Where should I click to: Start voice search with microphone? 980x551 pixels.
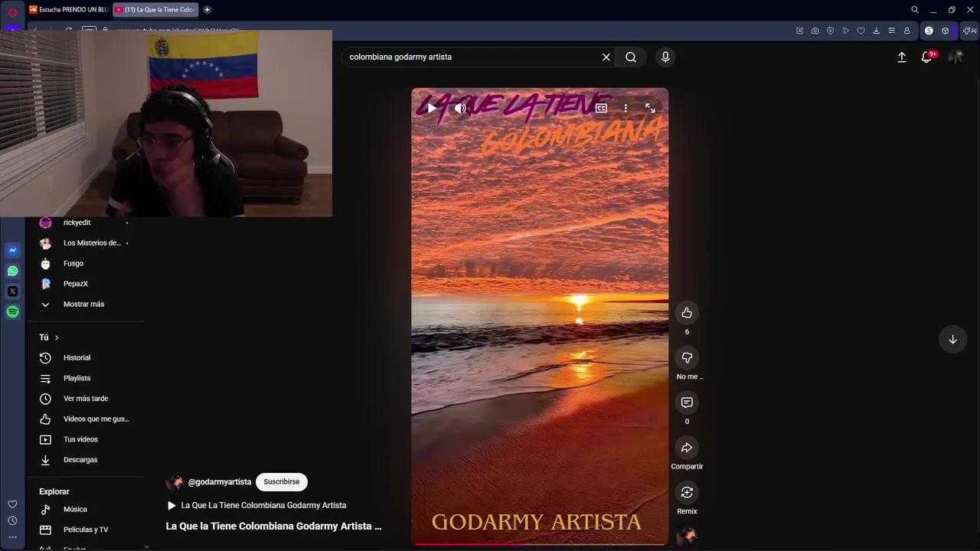point(665,57)
